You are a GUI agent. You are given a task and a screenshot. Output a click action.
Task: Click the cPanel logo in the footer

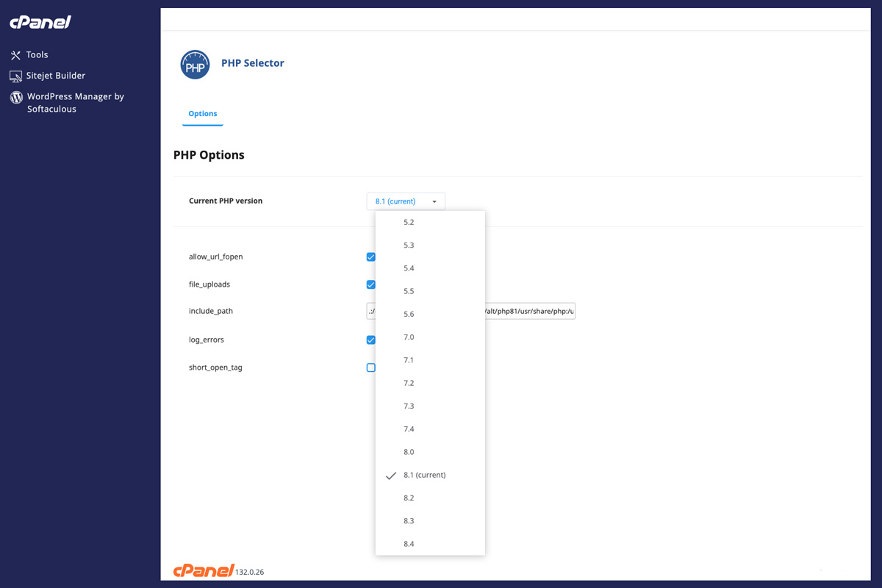pyautogui.click(x=204, y=570)
